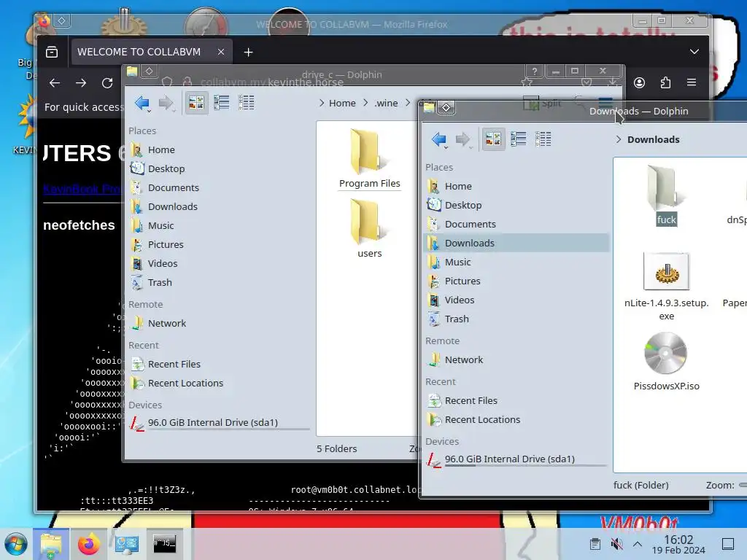Open Trash in drive_c window Places
747x560 pixels.
[219, 283]
